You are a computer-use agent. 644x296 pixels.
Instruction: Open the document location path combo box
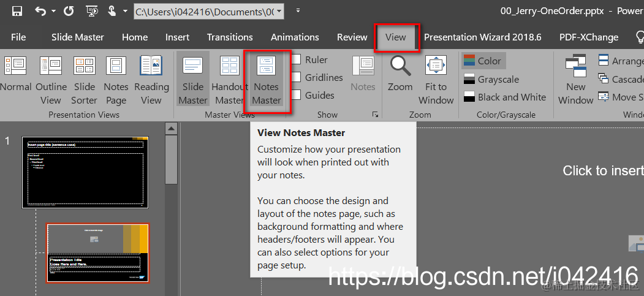pyautogui.click(x=209, y=12)
